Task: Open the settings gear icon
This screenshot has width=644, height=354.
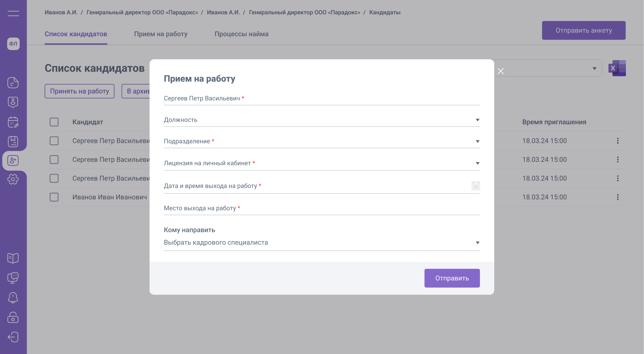Action: tap(13, 179)
